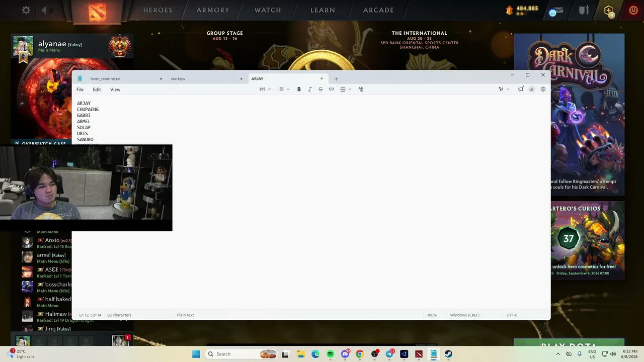Open Dota 2 settings gear
This screenshot has width=644, height=362.
click(x=26, y=10)
